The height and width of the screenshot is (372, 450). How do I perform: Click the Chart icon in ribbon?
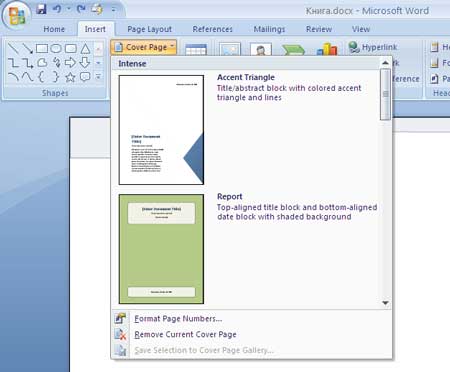click(x=327, y=49)
